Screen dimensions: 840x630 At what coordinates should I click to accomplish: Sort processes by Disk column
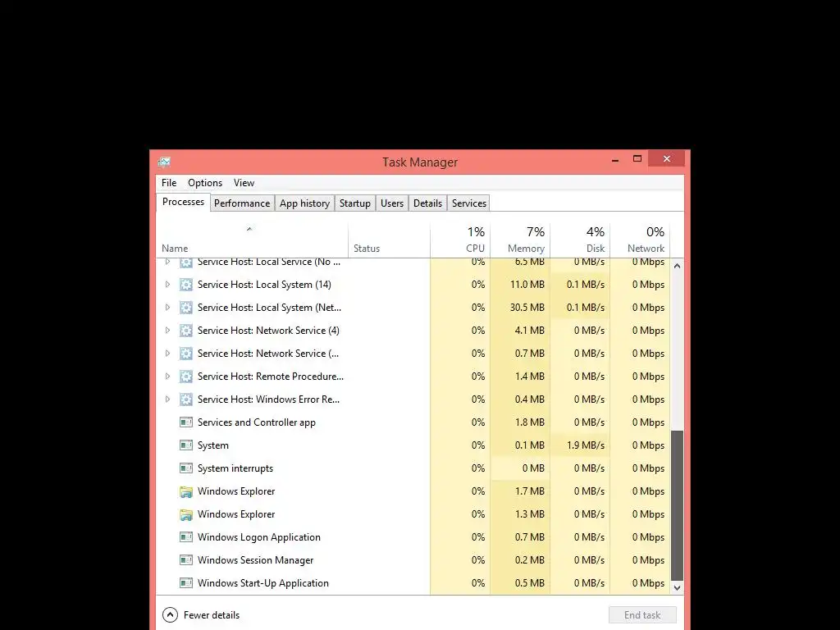click(x=580, y=240)
